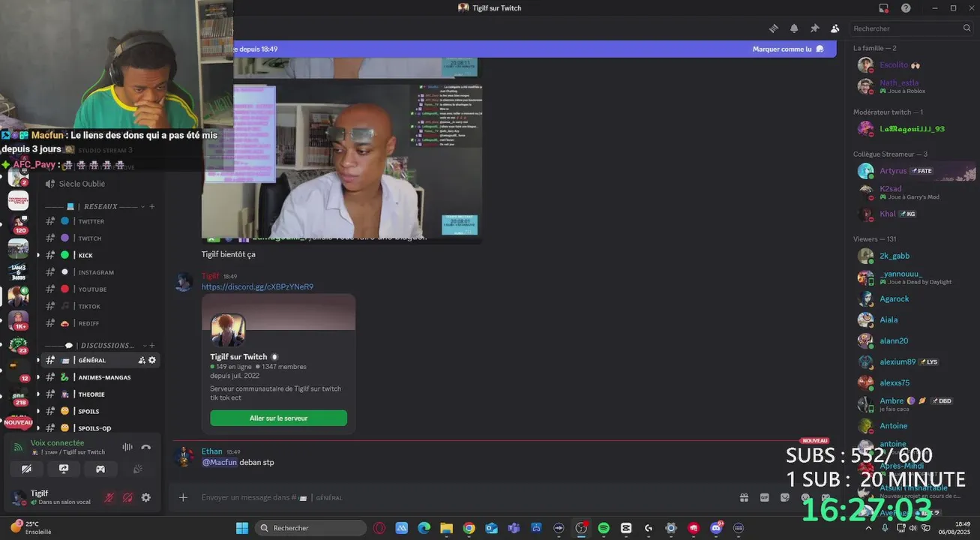The width and height of the screenshot is (980, 540).
Task: Open user settings gear icon
Action: [x=146, y=497]
